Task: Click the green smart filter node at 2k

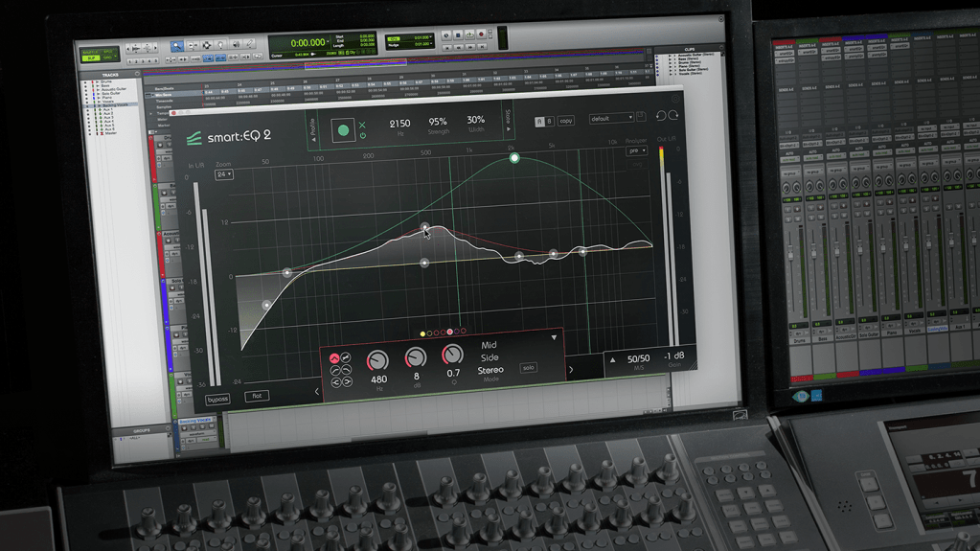Action: (514, 158)
